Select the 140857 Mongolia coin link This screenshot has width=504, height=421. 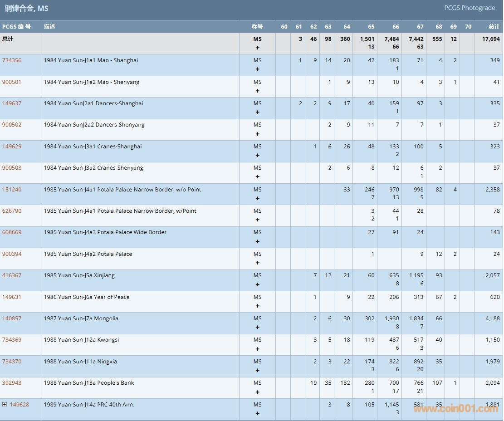(x=12, y=318)
